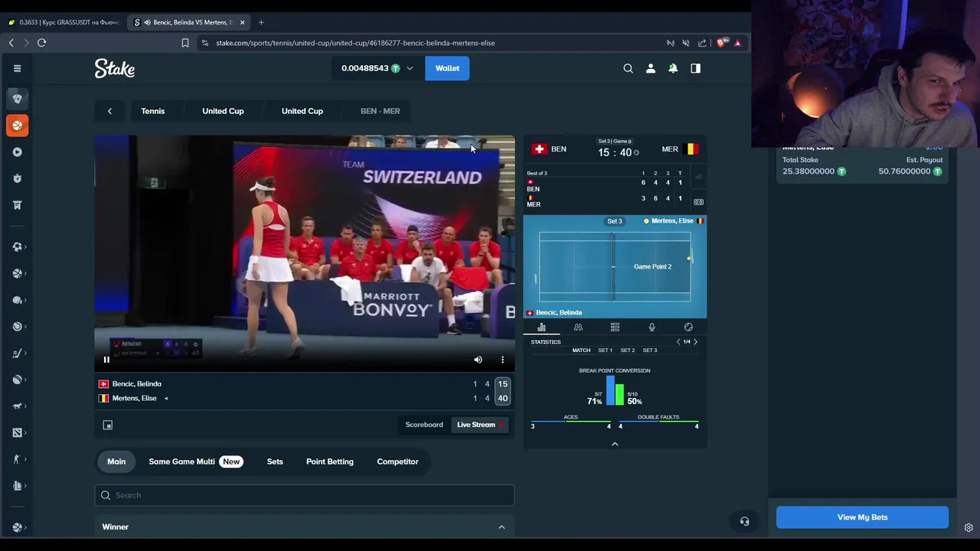Open the Casino section in sidebar
The height and width of the screenshot is (551, 980).
click(17, 98)
